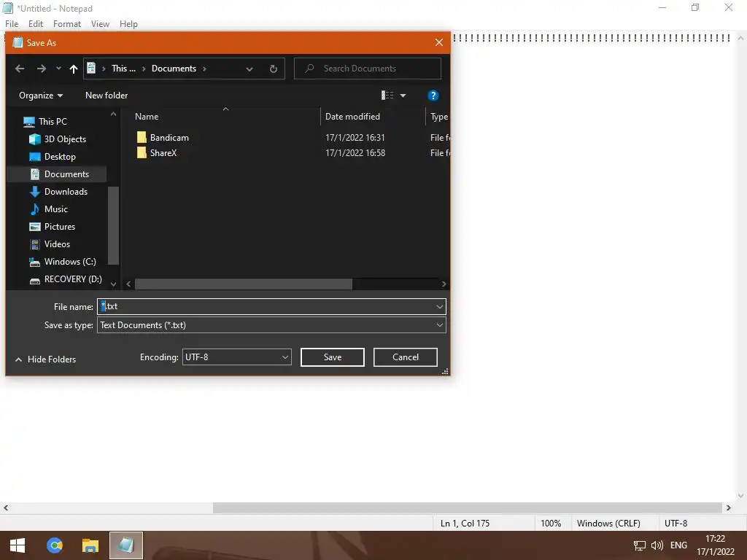
Task: Click the Save button
Action: (333, 357)
